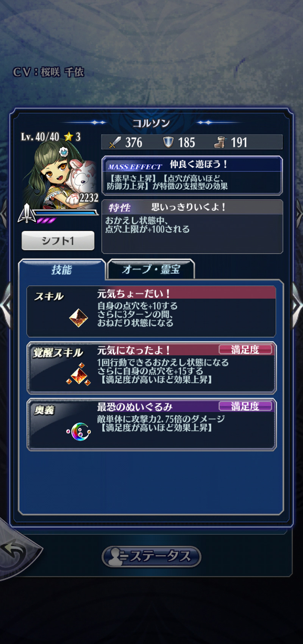The image size is (303, 644).
Task: Tap 満足度 tag on 最恐のぬいぐるみ
Action: click(245, 406)
